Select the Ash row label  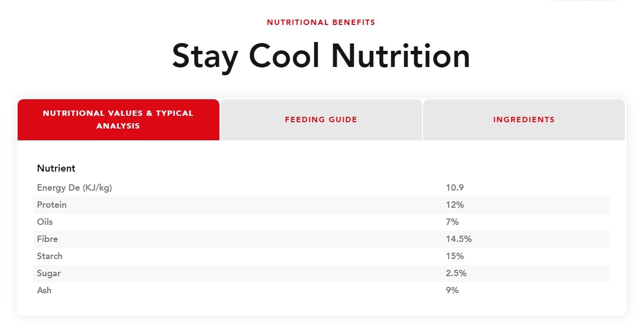pos(44,290)
